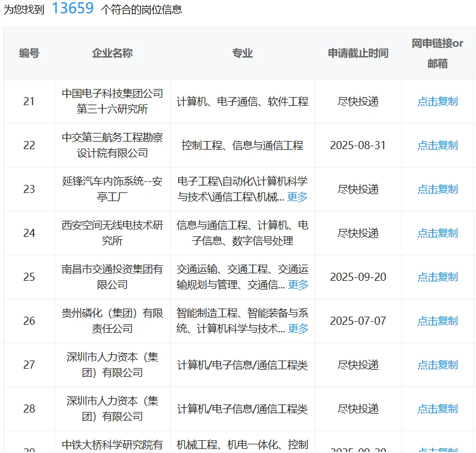
Task: Click row number 26
Action: [x=29, y=321]
